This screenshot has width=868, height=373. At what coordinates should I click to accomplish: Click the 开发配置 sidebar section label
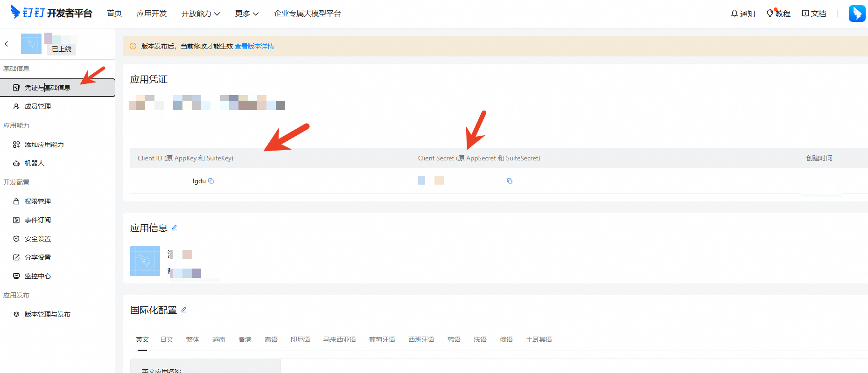click(x=16, y=182)
